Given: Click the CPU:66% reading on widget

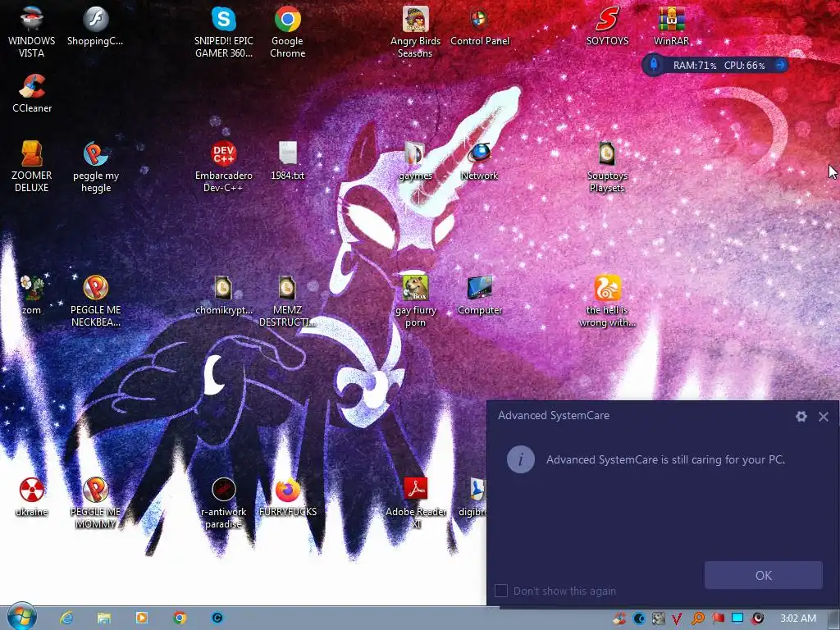Looking at the screenshot, I should click(745, 66).
